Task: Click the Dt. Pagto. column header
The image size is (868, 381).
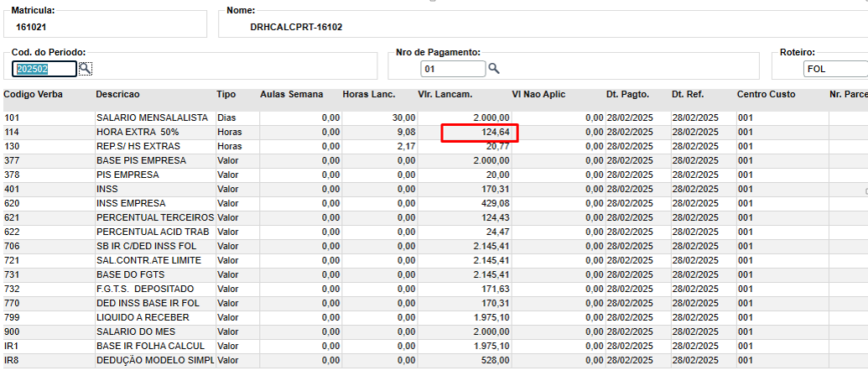Action: click(628, 94)
